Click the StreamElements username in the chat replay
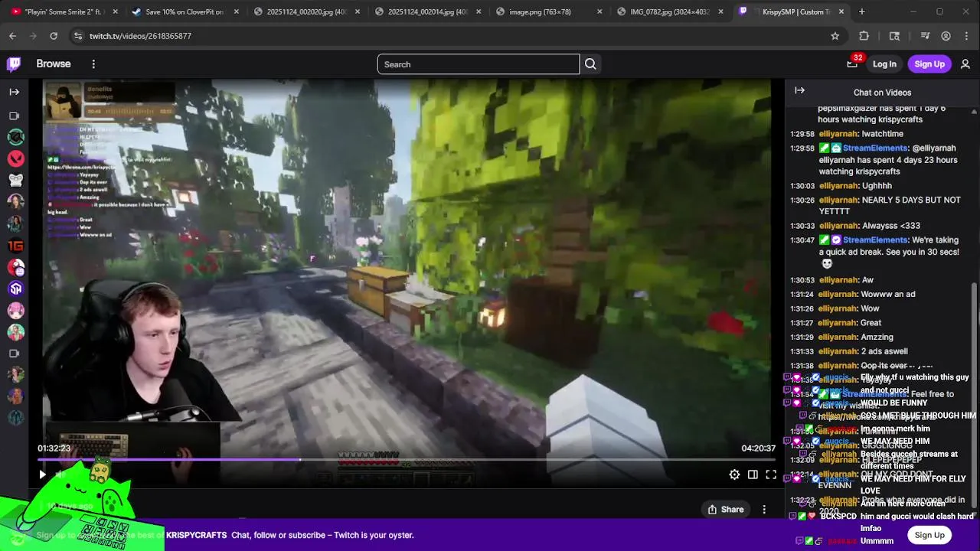The image size is (980, 551). click(x=875, y=148)
